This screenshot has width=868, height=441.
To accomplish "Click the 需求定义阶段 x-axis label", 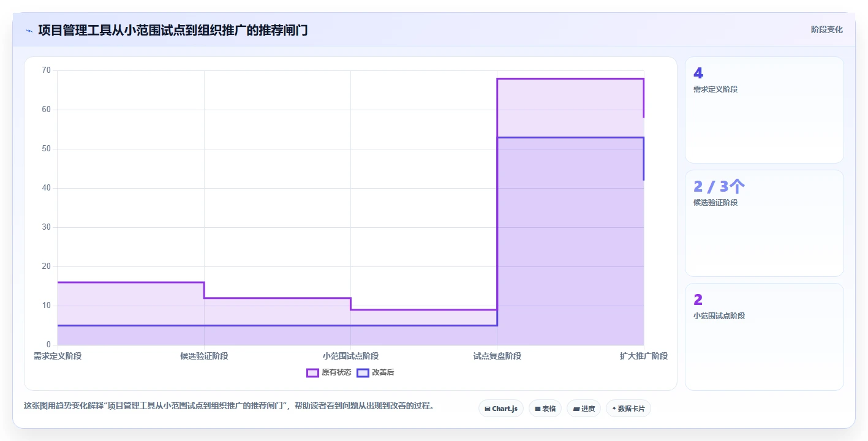I will click(x=58, y=356).
